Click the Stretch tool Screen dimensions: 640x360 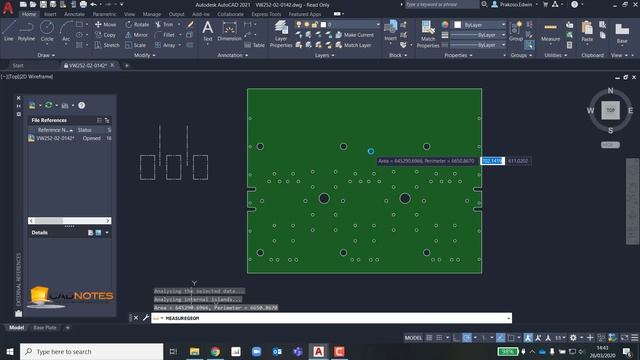[x=107, y=45]
